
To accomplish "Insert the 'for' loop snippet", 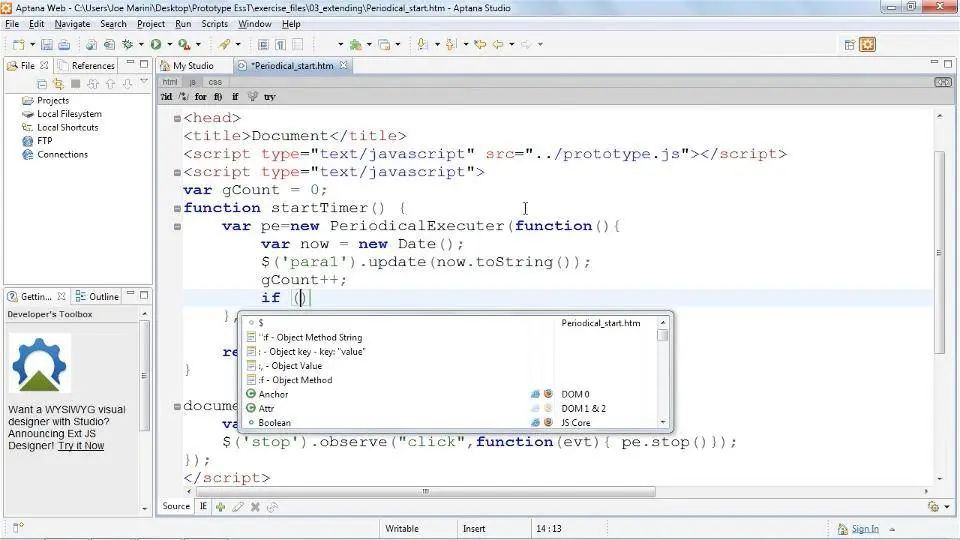I will click(201, 97).
